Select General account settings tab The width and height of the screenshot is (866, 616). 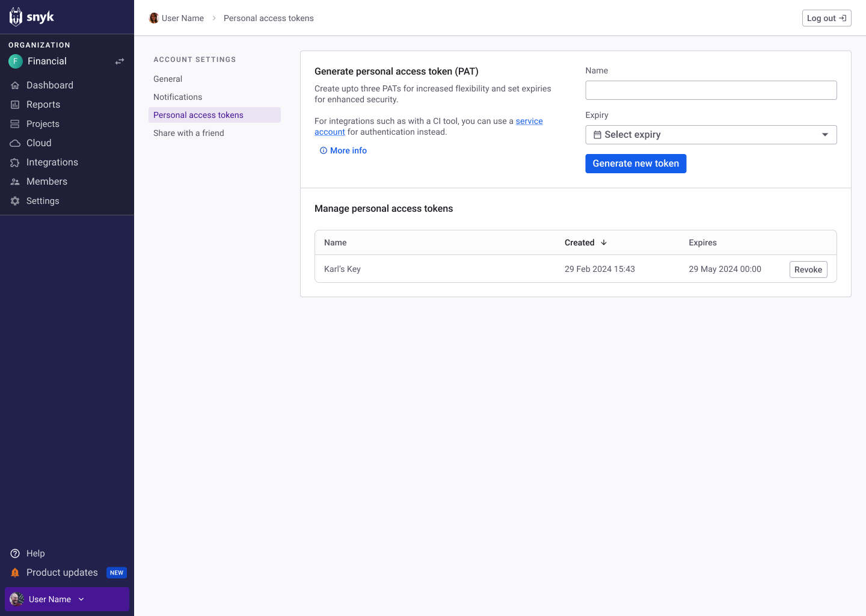click(168, 79)
